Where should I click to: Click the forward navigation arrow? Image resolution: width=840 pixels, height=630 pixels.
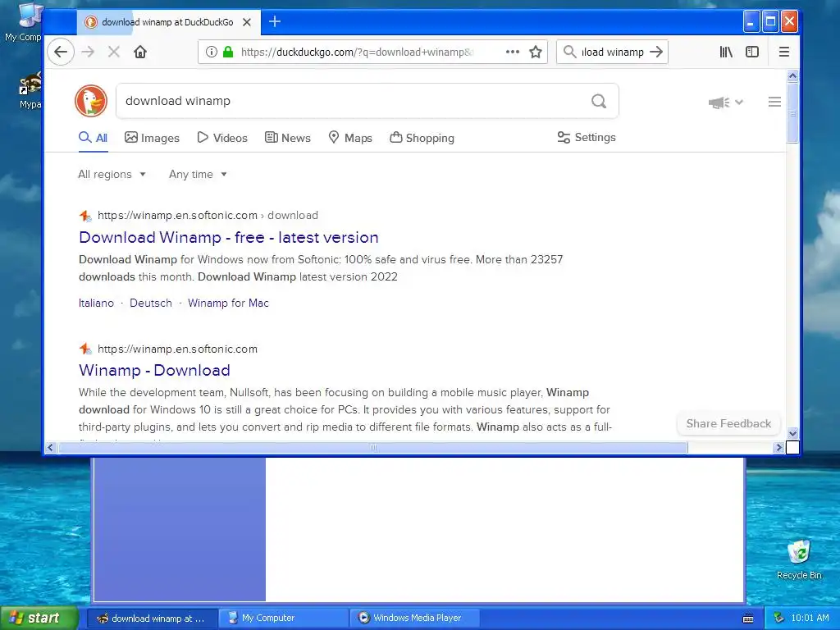[x=88, y=52]
